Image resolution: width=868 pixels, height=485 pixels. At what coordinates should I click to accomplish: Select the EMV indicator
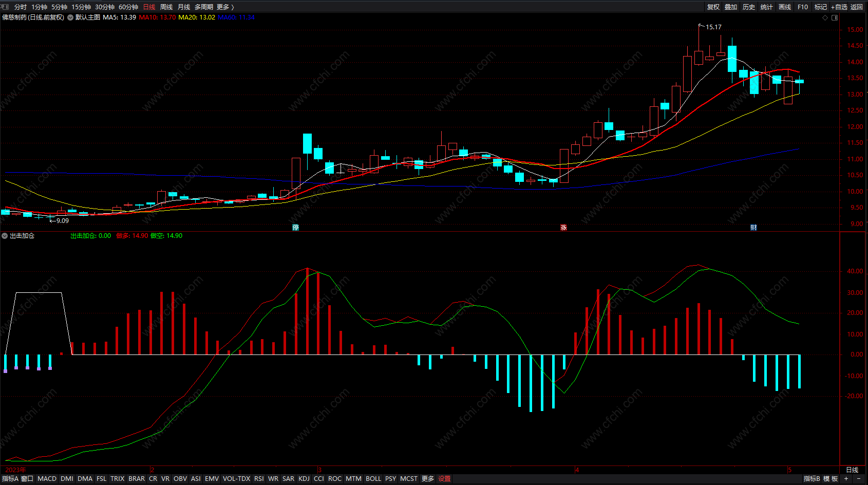click(x=212, y=479)
